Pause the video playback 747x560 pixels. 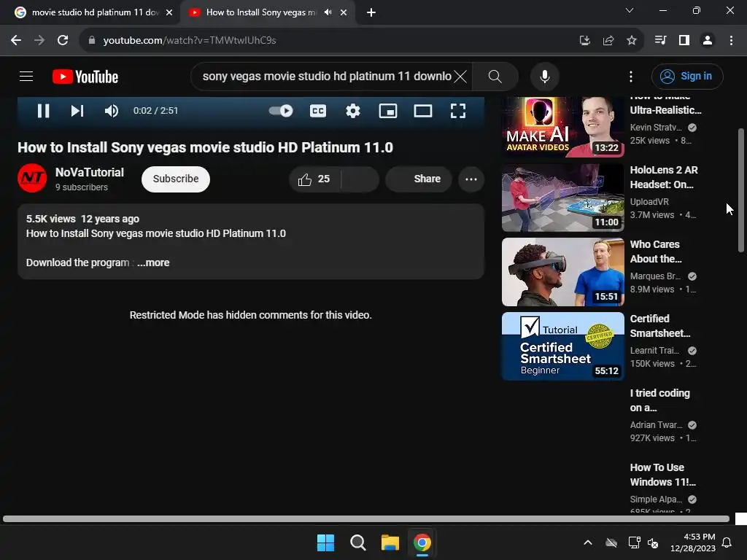point(43,111)
